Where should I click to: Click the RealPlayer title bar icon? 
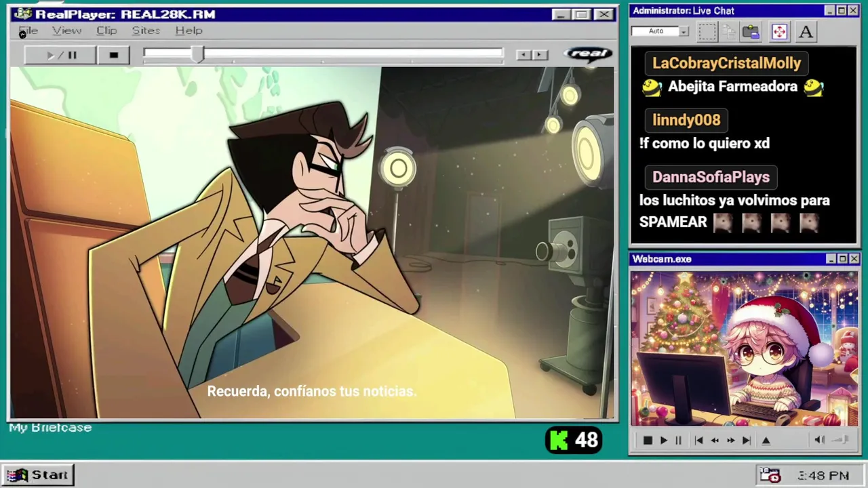22,14
